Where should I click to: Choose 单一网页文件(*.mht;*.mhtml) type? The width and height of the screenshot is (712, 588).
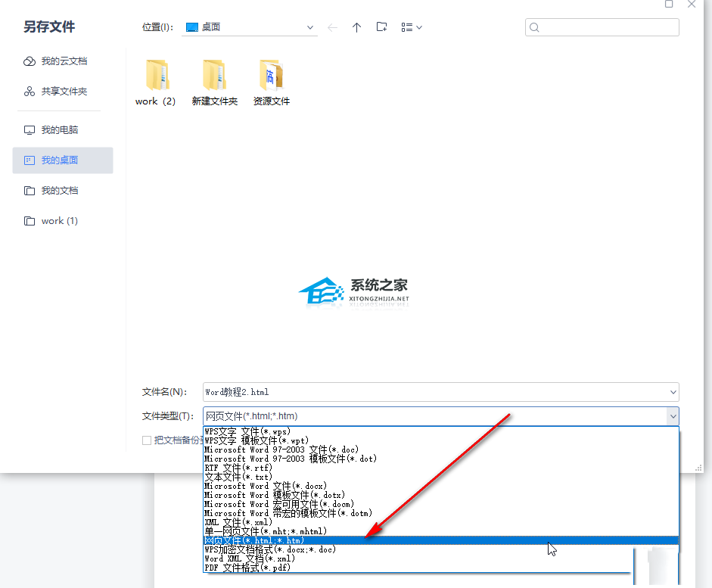(441, 531)
